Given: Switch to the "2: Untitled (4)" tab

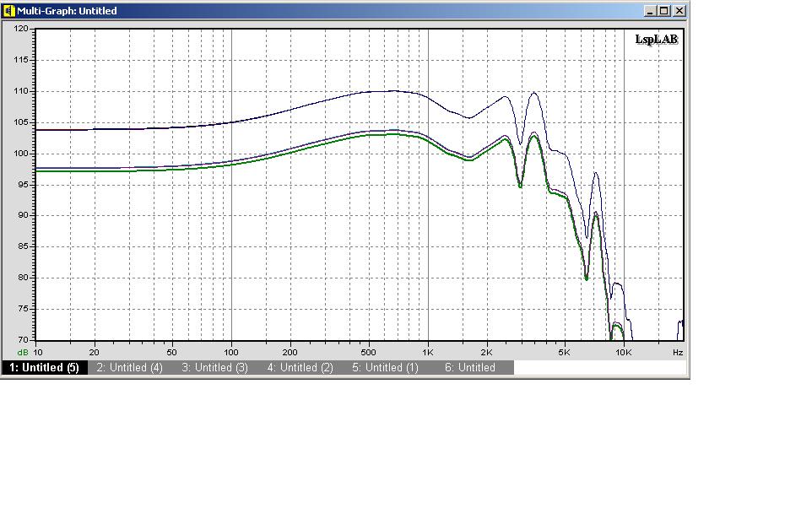Looking at the screenshot, I should (129, 368).
